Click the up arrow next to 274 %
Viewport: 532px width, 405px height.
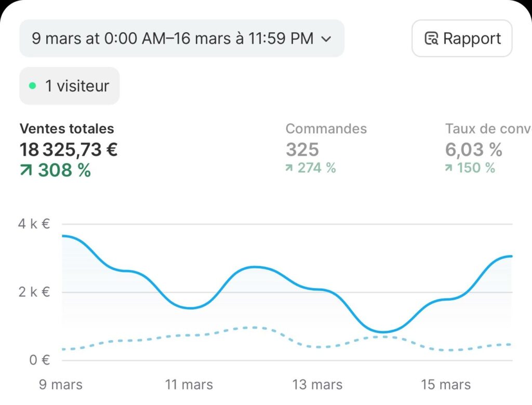(x=289, y=168)
